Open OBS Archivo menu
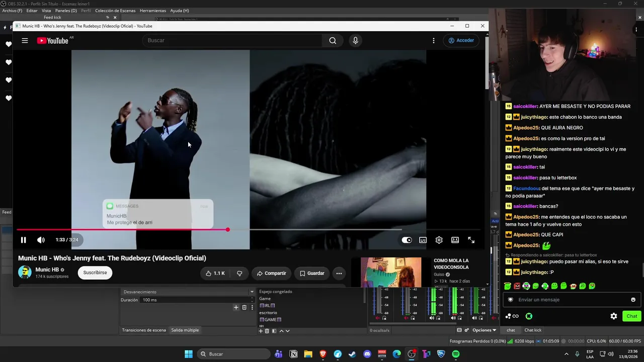 coord(12,11)
